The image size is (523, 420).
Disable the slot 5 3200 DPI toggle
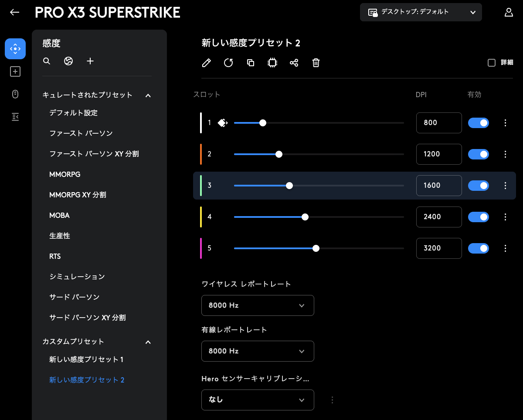479,248
